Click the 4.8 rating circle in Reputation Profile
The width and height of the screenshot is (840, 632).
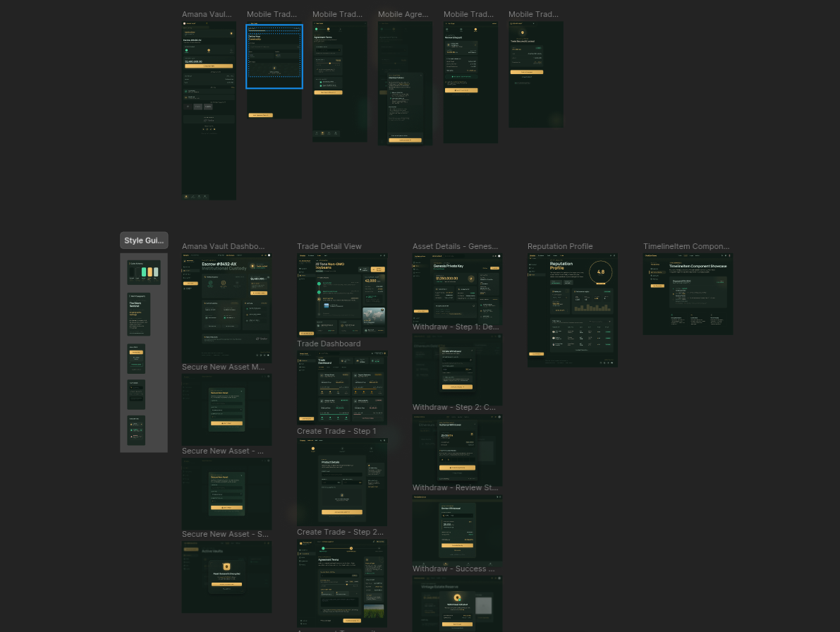(x=600, y=272)
